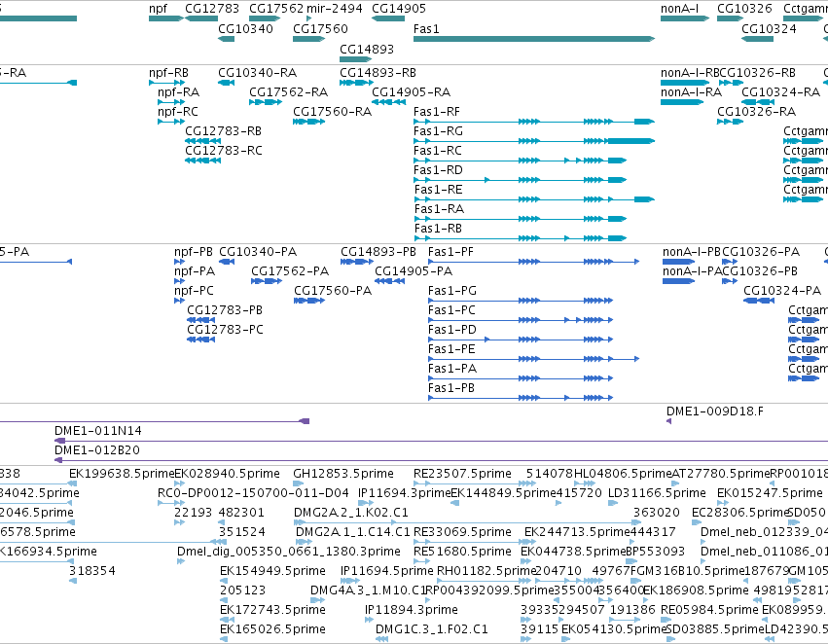Click the CG14893-RB transcript label
Image resolution: width=828 pixels, height=644 pixels.
pyautogui.click(x=378, y=73)
